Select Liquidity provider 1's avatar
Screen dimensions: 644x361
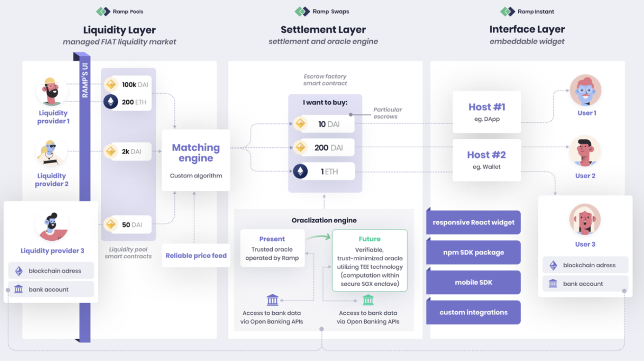[52, 91]
